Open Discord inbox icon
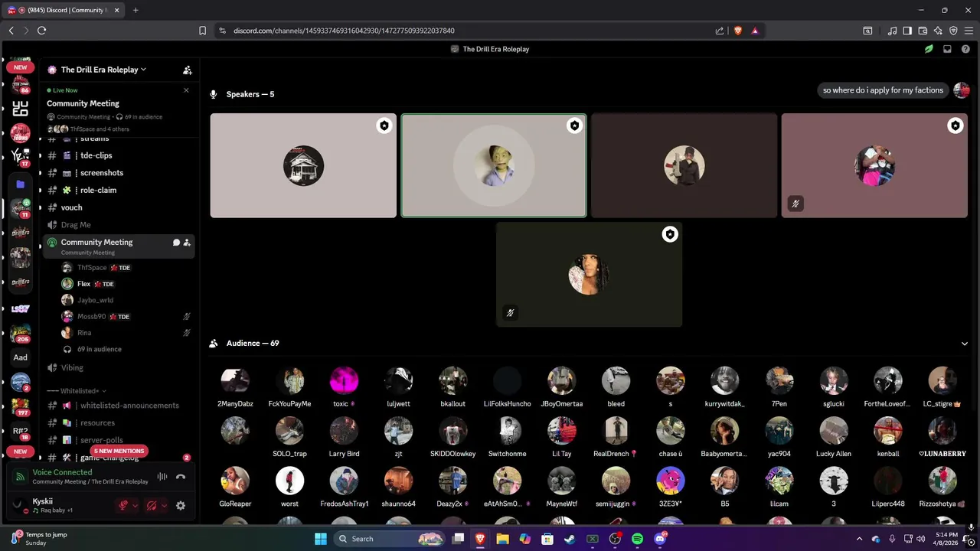This screenshot has height=551, width=980. [x=947, y=49]
